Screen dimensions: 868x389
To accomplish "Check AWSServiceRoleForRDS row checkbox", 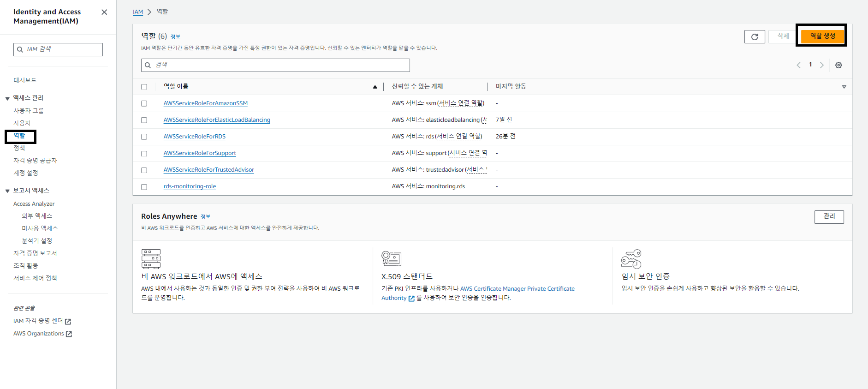I will [144, 137].
